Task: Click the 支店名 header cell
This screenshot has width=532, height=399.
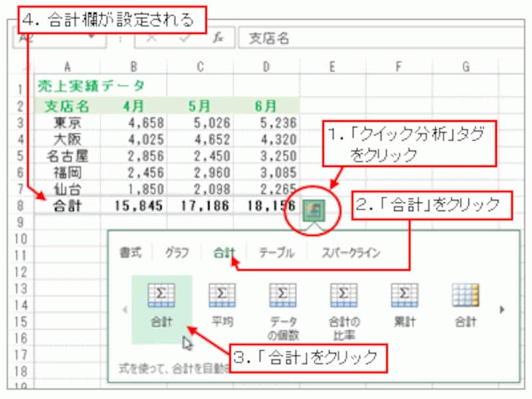Action: click(67, 106)
